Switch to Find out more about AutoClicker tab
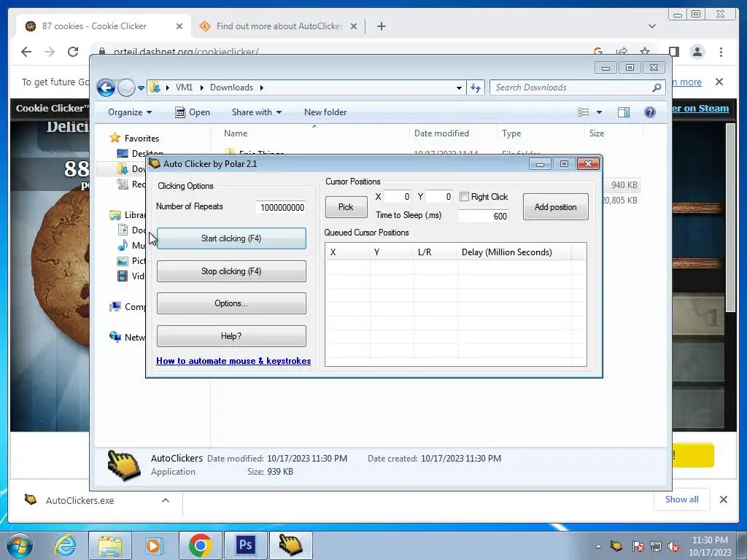This screenshot has height=560, width=747. (279, 26)
